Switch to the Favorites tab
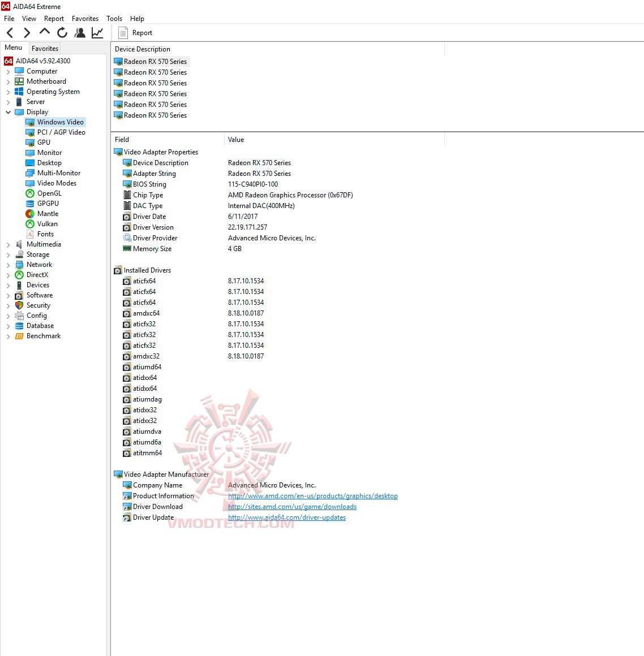644x656 pixels. (45, 48)
